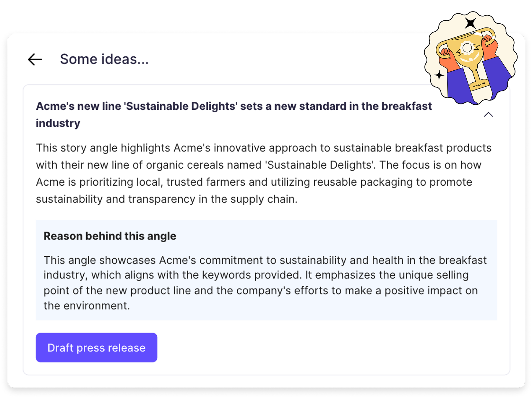Click "sustainability and transparency" line in the description
This screenshot has height=398, width=532.
166,199
